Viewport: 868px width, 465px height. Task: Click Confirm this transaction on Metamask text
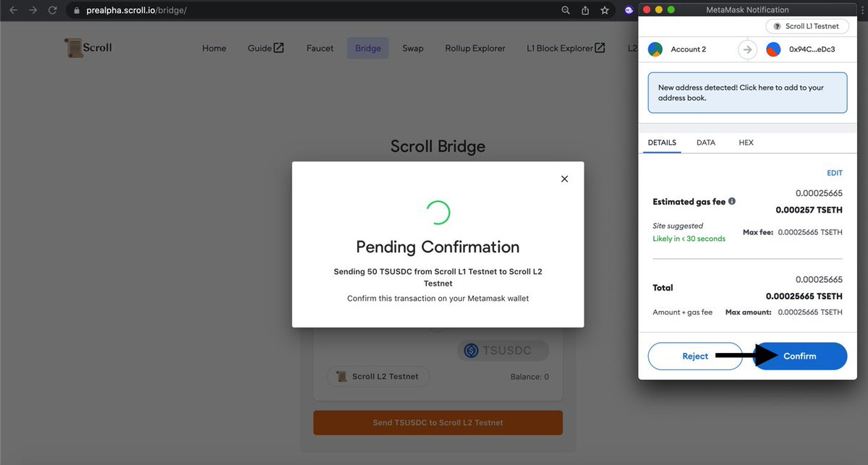(x=438, y=299)
